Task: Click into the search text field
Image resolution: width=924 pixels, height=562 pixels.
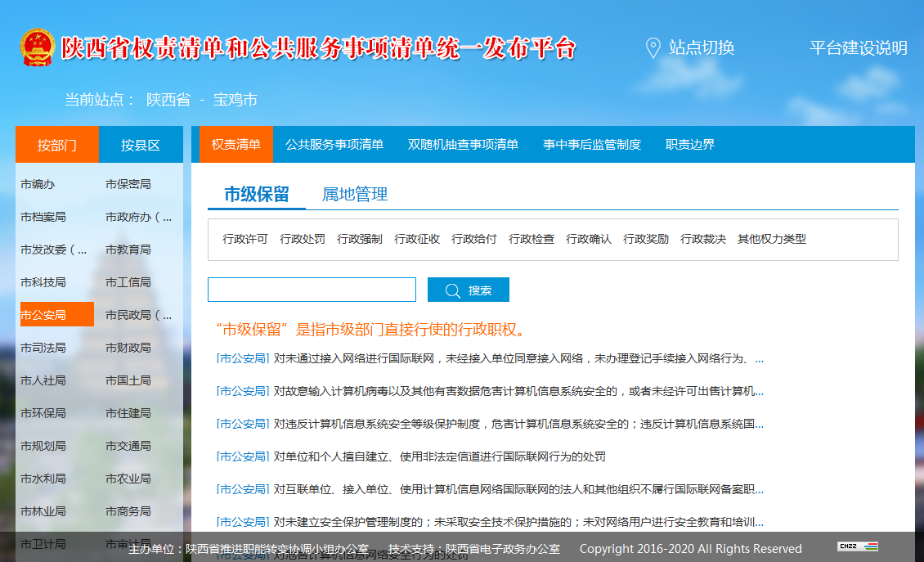Action: [312, 290]
